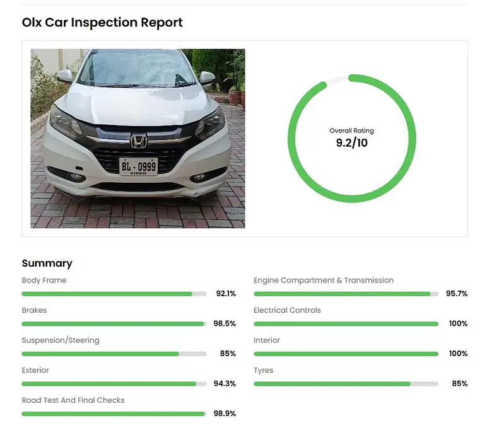Click the Brakes progress bar

(114, 324)
